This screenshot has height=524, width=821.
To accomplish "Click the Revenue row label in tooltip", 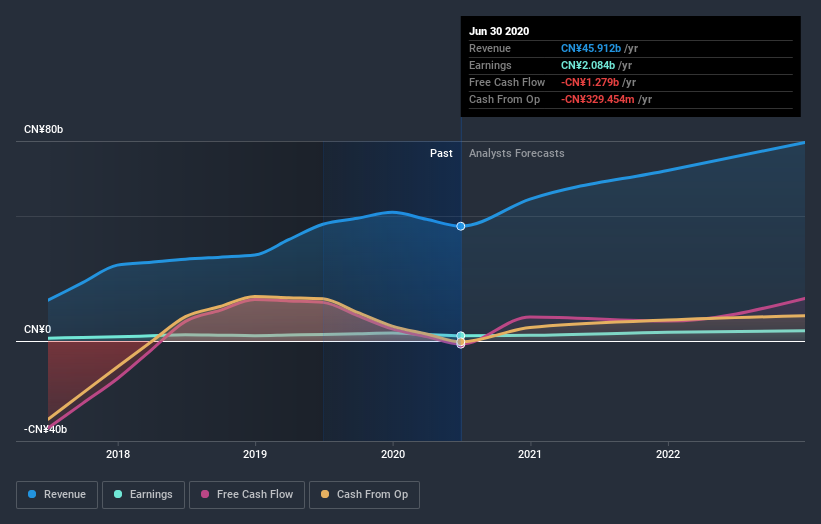I will tap(490, 48).
